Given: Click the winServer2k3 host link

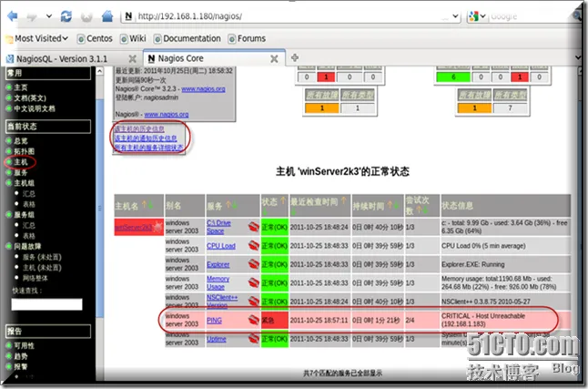Looking at the screenshot, I should (134, 228).
